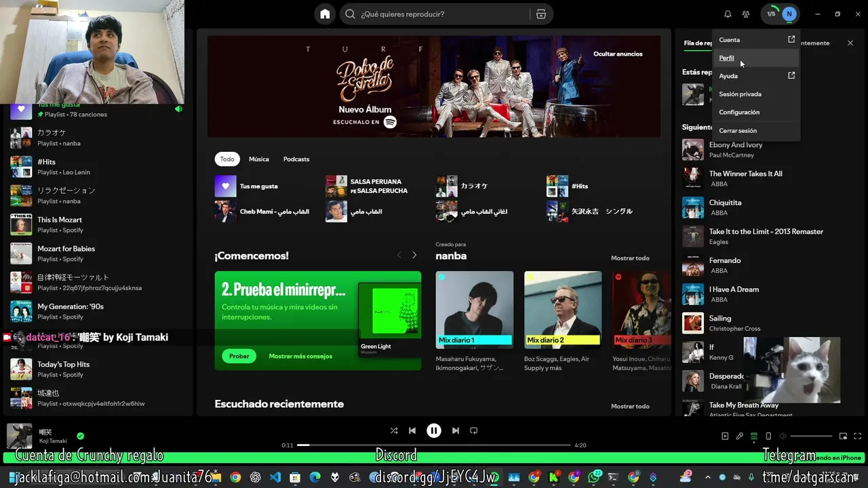Viewport: 868px width, 488px height.
Task: Select Perfil in the profile menu
Action: [x=756, y=58]
